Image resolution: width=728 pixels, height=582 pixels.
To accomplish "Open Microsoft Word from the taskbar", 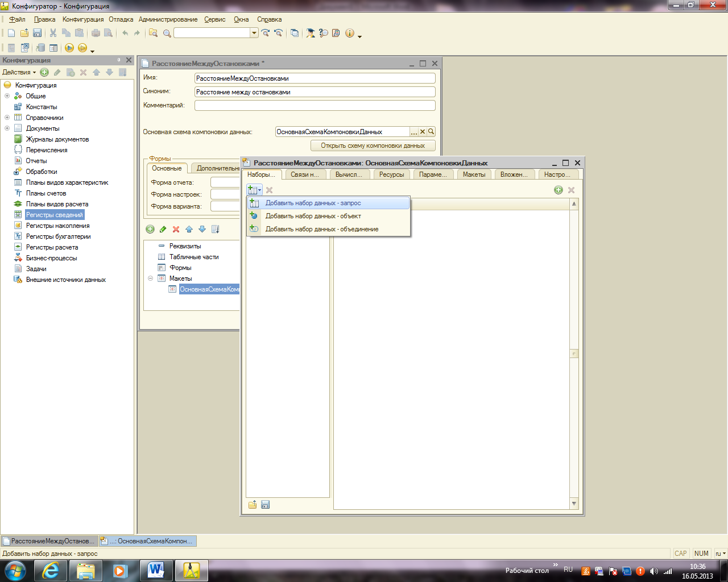I will (x=155, y=570).
